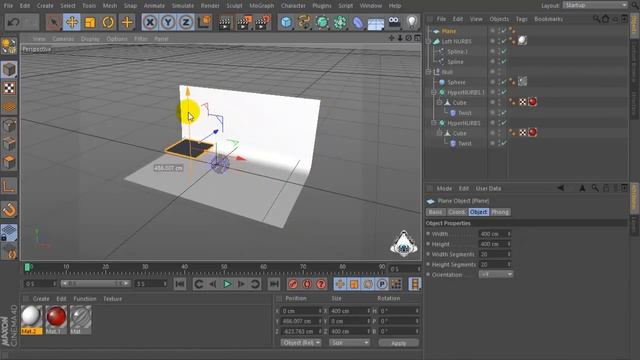The height and width of the screenshot is (360, 640).
Task: Switch to Polygons mode
Action: (9, 162)
